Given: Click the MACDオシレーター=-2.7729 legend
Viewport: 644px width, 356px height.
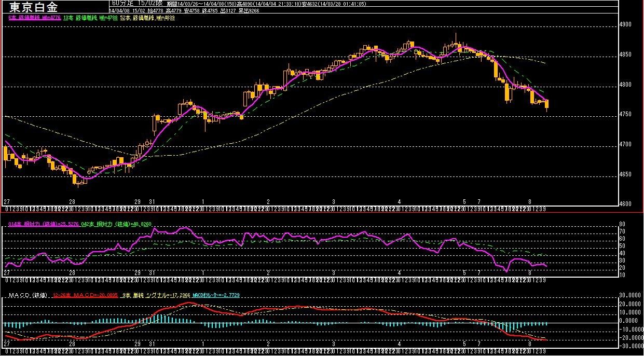Looking at the screenshot, I should (216, 295).
